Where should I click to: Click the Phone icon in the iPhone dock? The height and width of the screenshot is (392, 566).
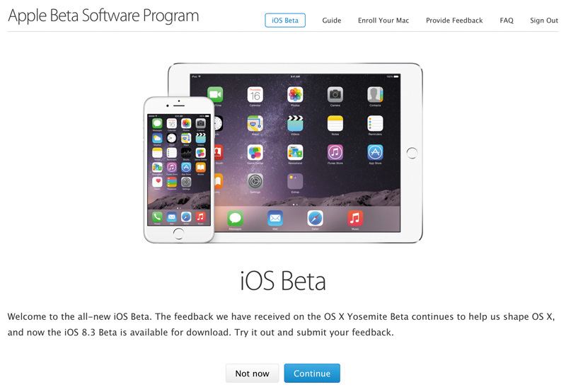click(x=157, y=217)
